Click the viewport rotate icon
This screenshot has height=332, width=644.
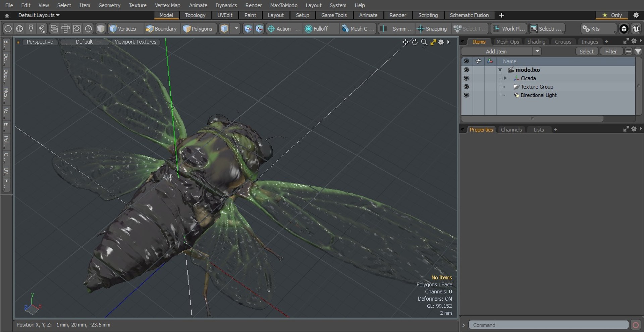(415, 42)
